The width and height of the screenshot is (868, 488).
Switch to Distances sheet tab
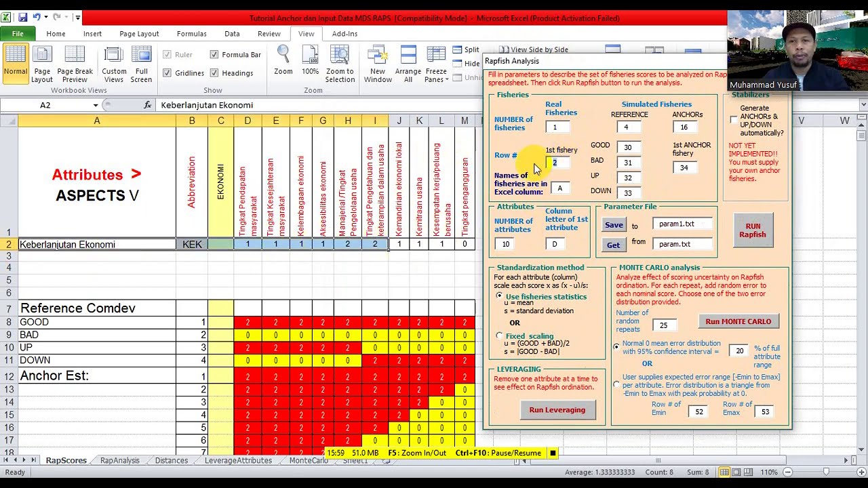pyautogui.click(x=171, y=460)
